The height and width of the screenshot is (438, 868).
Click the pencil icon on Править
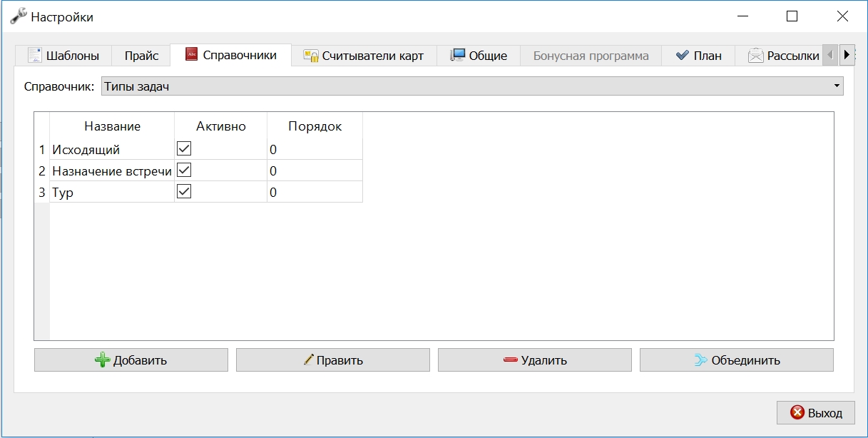(x=309, y=360)
